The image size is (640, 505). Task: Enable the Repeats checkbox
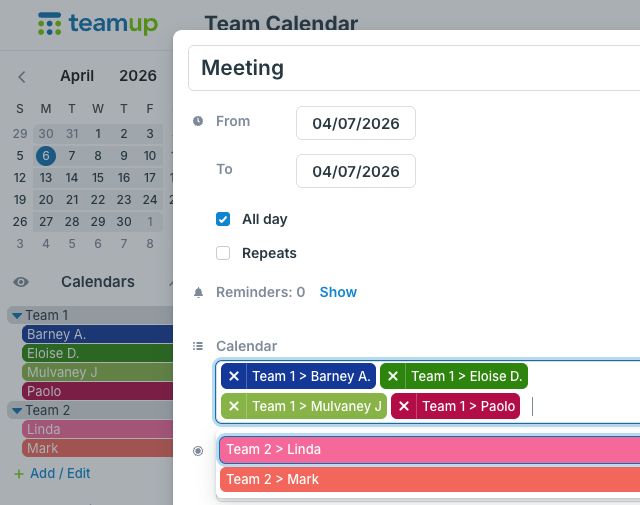pos(223,253)
